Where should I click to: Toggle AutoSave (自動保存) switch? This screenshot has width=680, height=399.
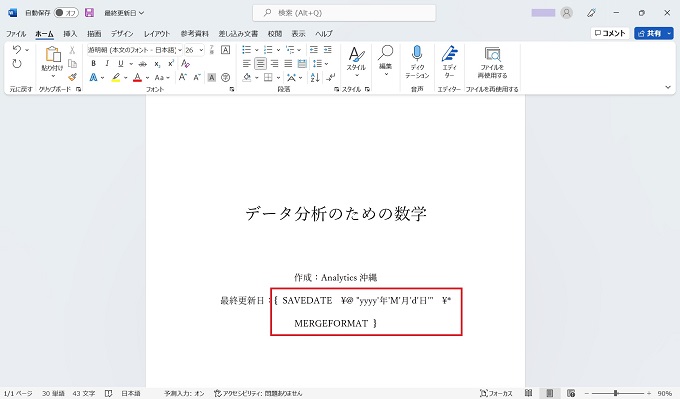(66, 13)
